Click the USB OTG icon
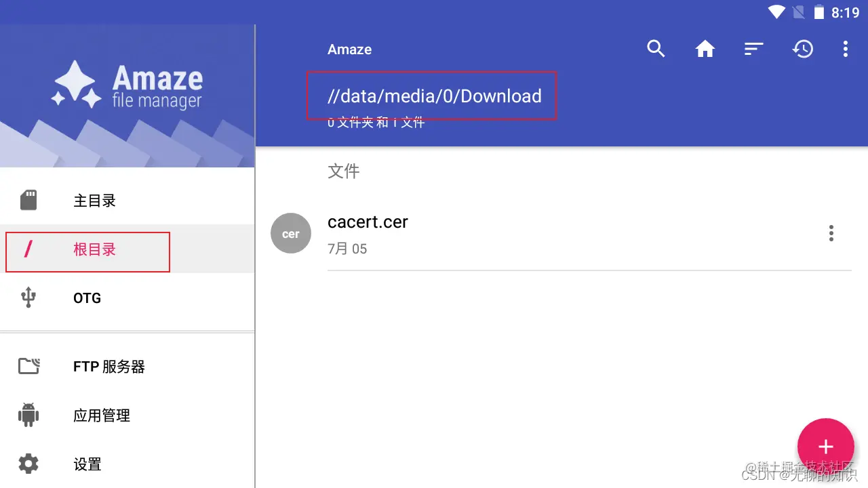This screenshot has height=488, width=868. [x=28, y=298]
